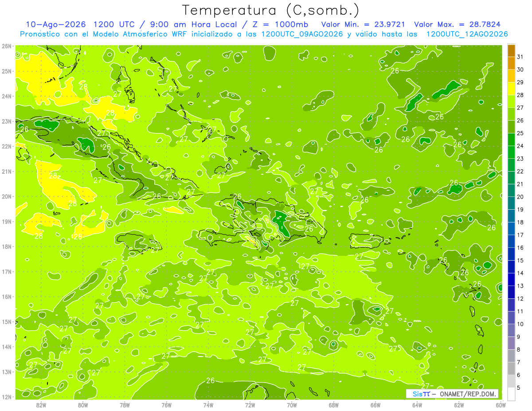Screen dimensions: 532x411
Task: Click the "64W" longitude label
Action: [417, 404]
